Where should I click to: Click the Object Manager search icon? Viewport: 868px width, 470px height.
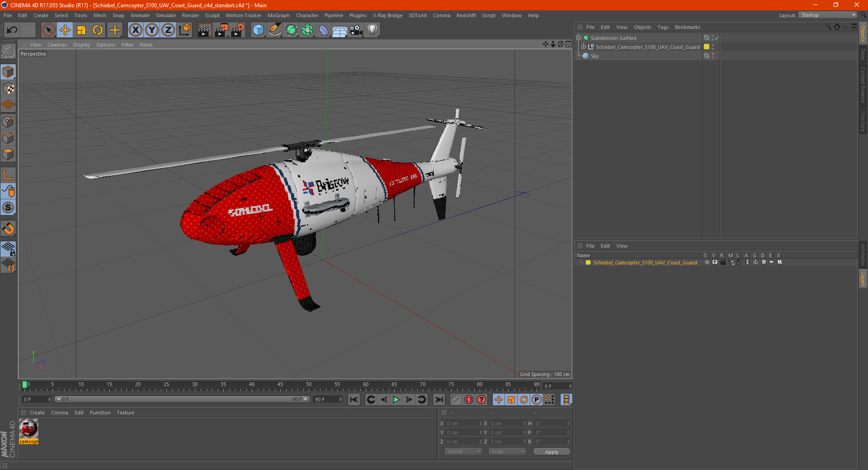pos(829,27)
